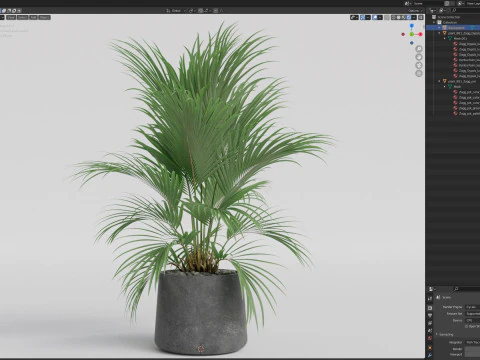
Task: Open the Select menu in viewport header
Action: pyautogui.click(x=22, y=17)
